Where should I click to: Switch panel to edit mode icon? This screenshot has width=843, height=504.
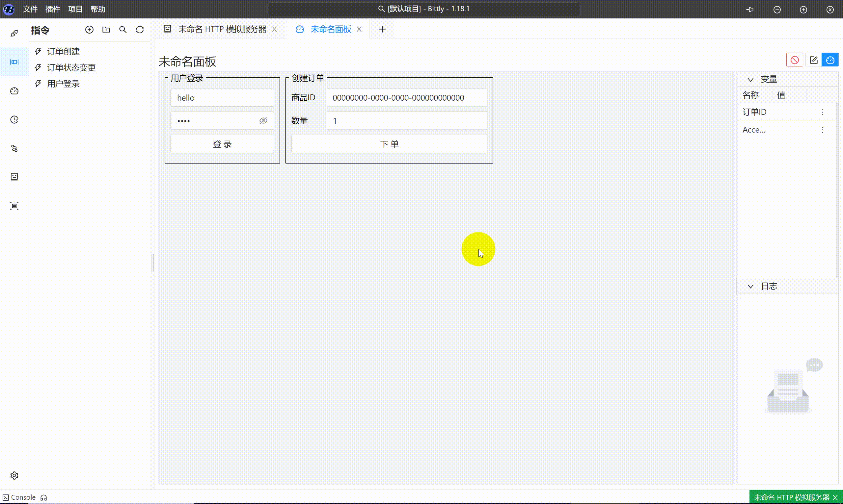point(813,60)
